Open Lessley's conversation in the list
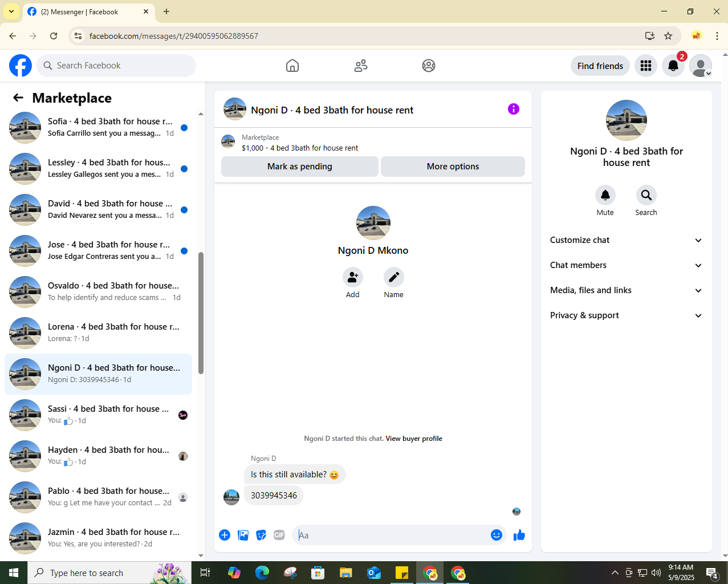The image size is (728, 584). 98,169
